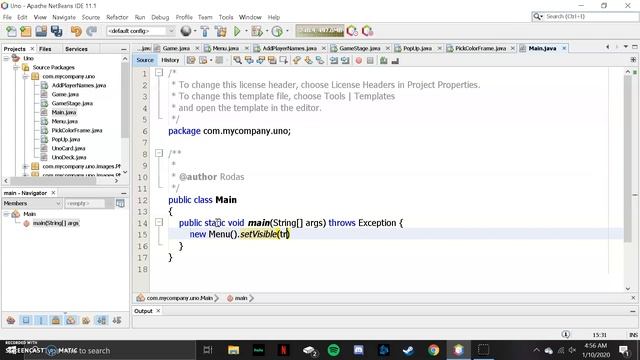Toggle Sort by Source in Navigator
This screenshot has height=360, width=640.
point(117,320)
